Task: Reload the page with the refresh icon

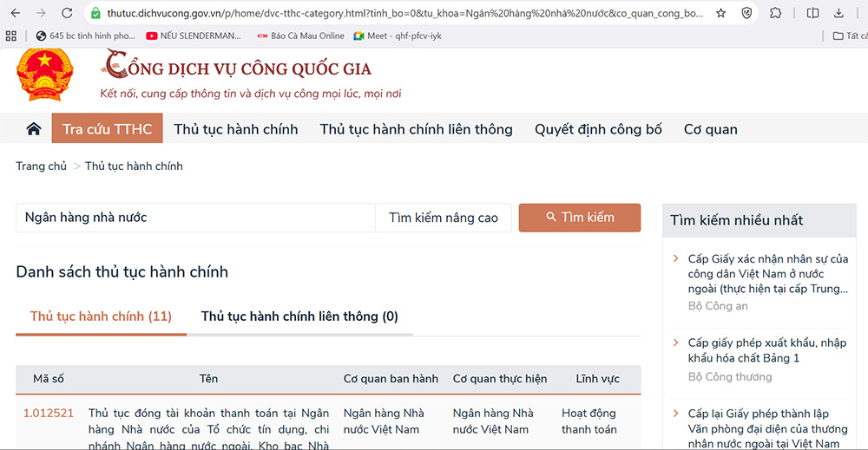Action: (x=67, y=13)
